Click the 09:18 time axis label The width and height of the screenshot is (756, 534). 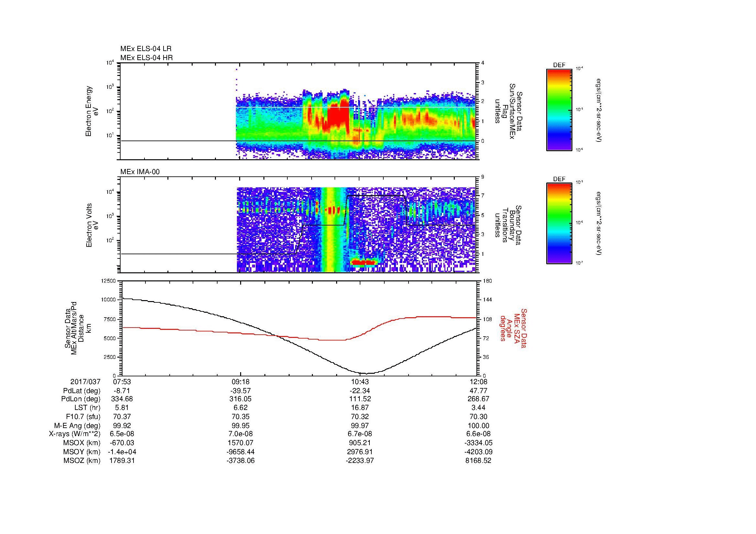(241, 382)
